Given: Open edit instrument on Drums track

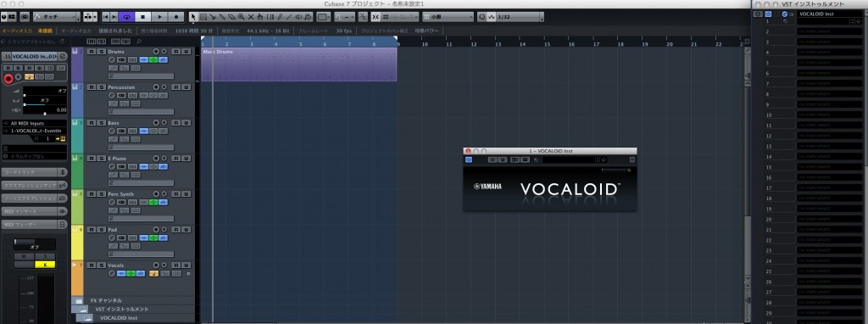Looking at the screenshot, I should tap(112, 60).
